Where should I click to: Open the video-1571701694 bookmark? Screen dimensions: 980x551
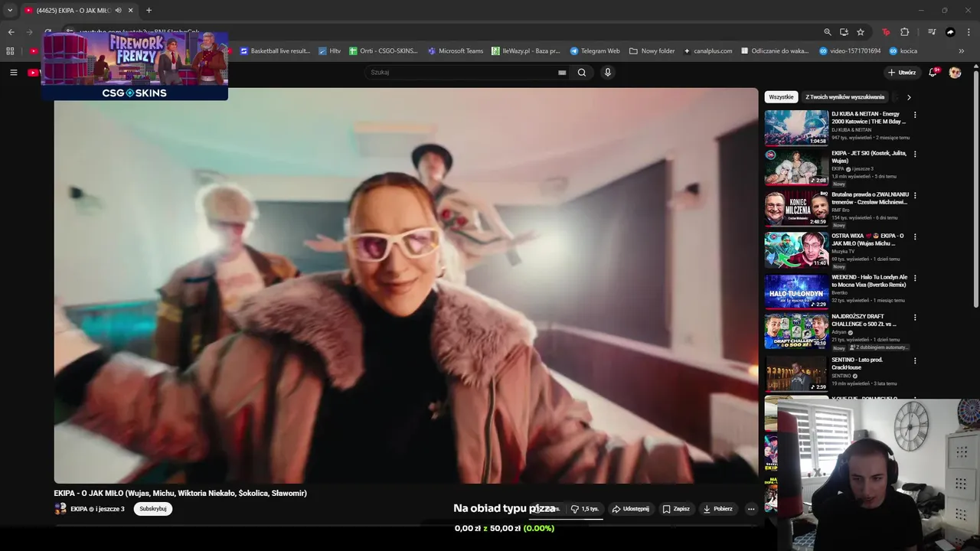(x=850, y=51)
